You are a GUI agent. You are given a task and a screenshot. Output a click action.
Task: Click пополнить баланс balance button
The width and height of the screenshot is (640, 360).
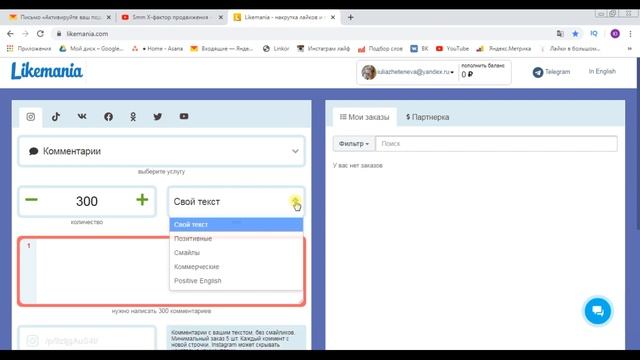pyautogui.click(x=483, y=71)
